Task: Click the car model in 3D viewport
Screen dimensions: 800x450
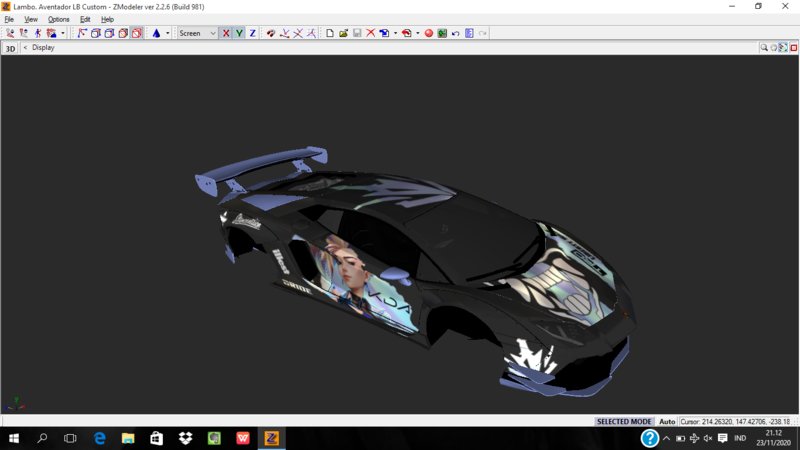Action: [414, 270]
